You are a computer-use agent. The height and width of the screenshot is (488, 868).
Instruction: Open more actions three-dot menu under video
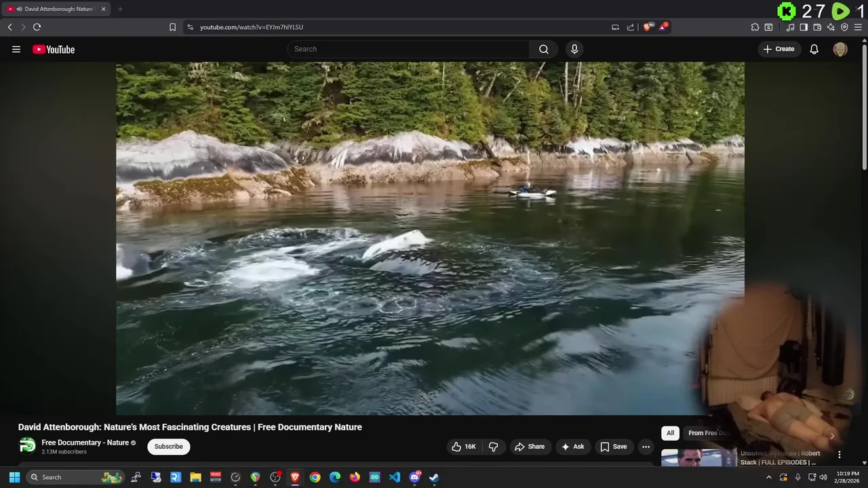(646, 447)
